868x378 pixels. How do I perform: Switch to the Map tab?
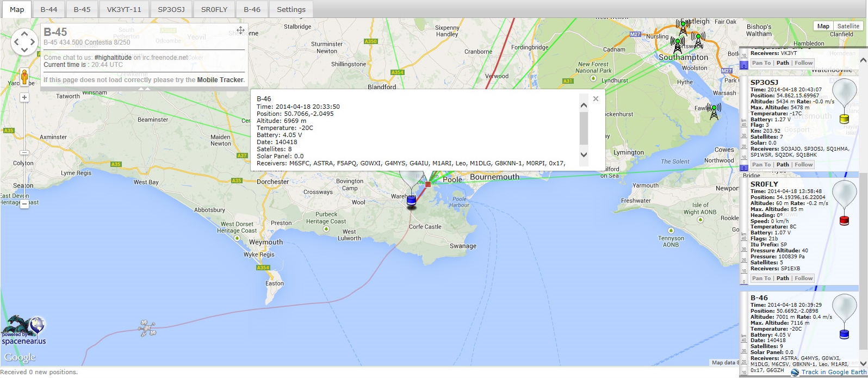(17, 9)
